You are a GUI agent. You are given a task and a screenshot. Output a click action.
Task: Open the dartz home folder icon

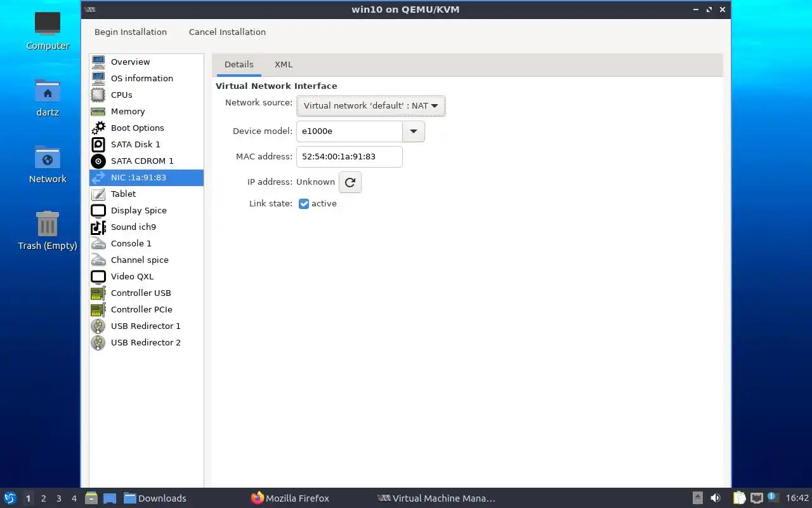(48, 97)
